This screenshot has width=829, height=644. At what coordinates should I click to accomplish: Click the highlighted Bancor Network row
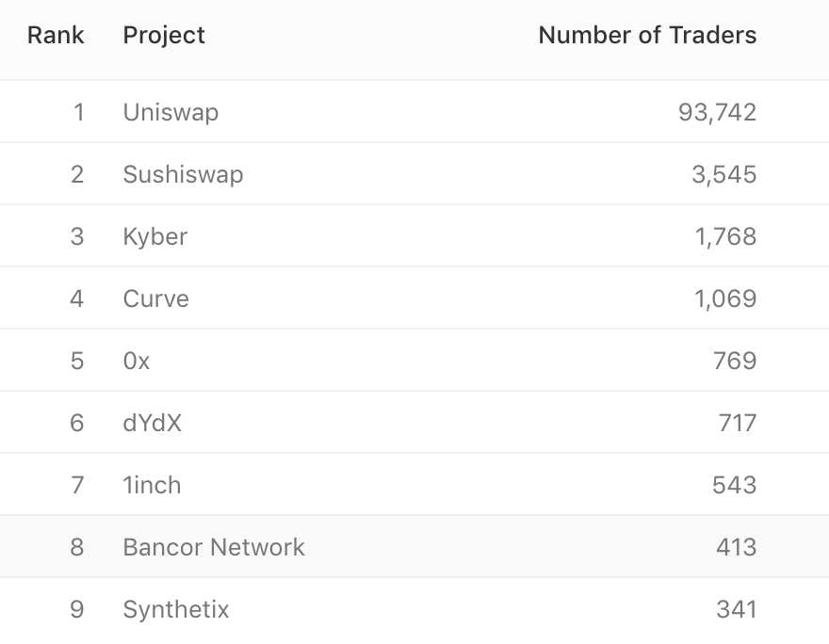414,547
